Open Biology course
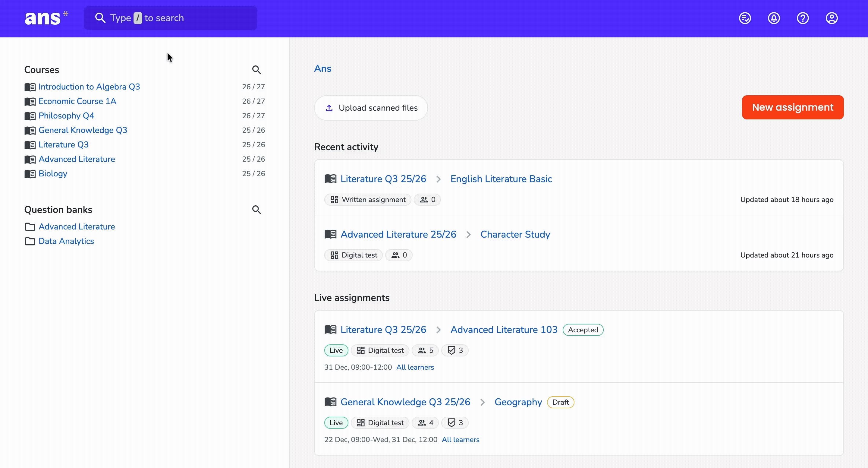The image size is (868, 468). [x=53, y=174]
